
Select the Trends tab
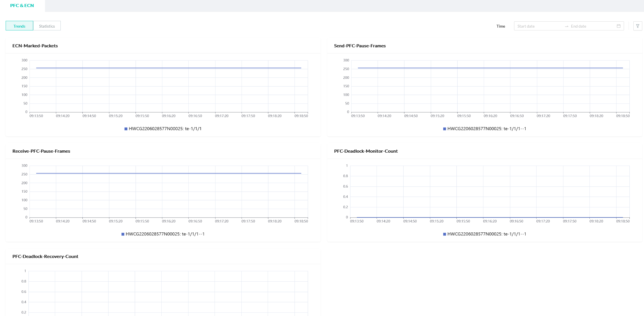coord(19,26)
